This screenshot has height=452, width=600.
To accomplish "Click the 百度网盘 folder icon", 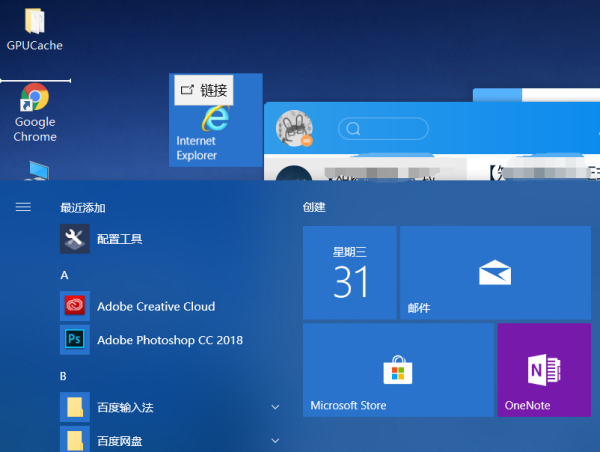I will (75, 441).
